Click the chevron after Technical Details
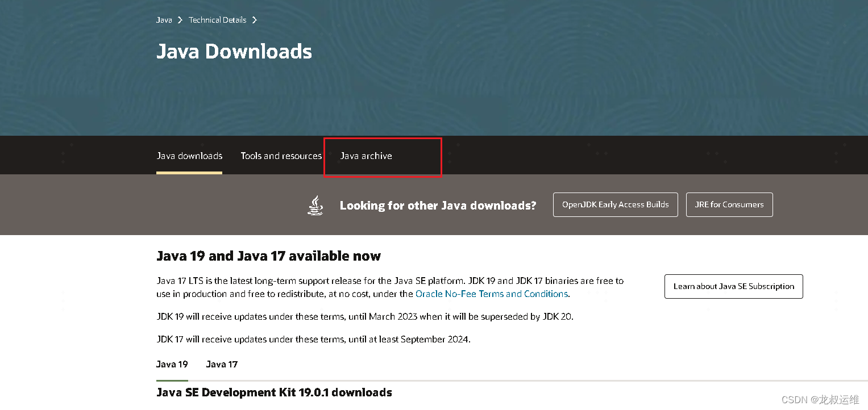 [254, 19]
